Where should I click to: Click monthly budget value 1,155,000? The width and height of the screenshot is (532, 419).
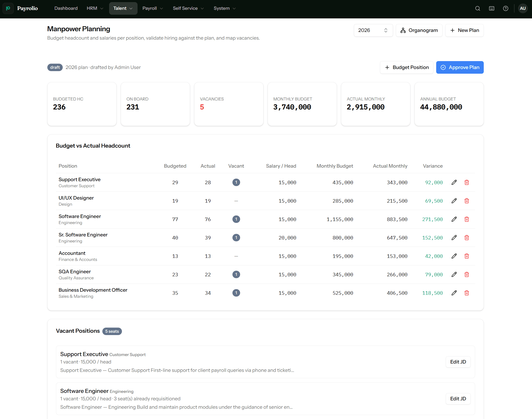point(340,219)
